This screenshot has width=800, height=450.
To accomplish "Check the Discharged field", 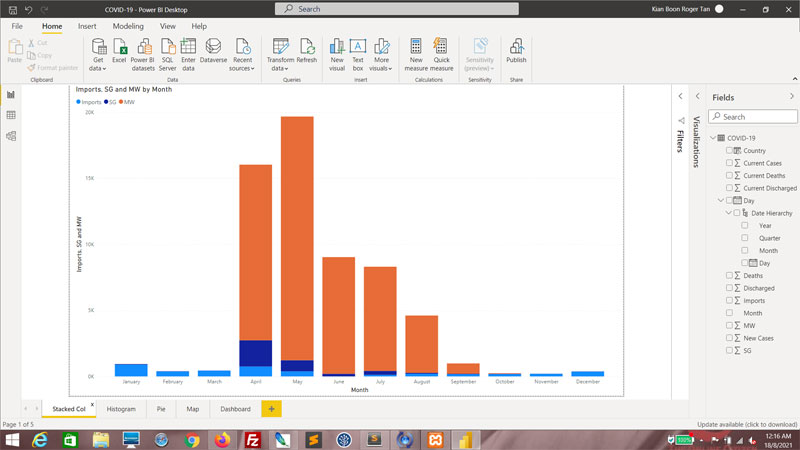I will tap(729, 288).
